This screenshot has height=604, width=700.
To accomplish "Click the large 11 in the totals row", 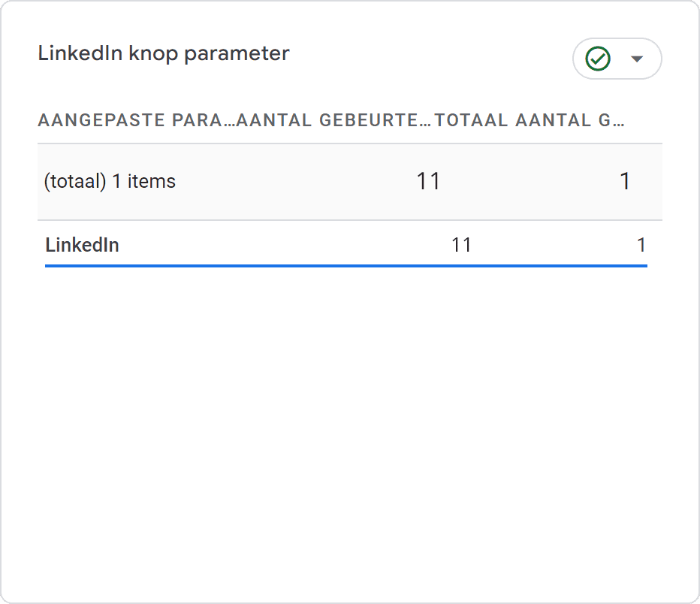I will 428,181.
